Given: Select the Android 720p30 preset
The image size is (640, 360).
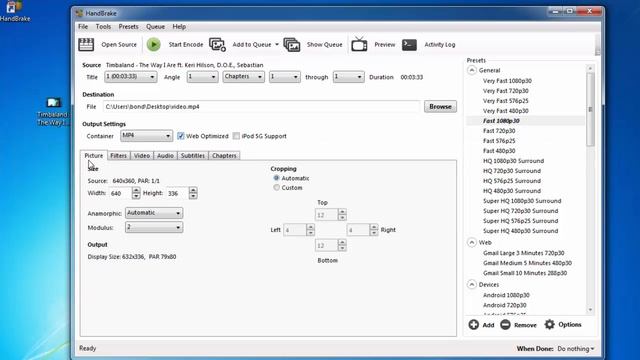Looking at the screenshot, I should (505, 305).
